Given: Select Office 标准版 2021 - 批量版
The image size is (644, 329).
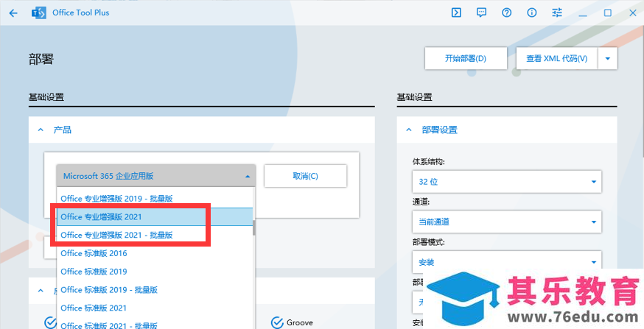Looking at the screenshot, I should pos(155,326).
